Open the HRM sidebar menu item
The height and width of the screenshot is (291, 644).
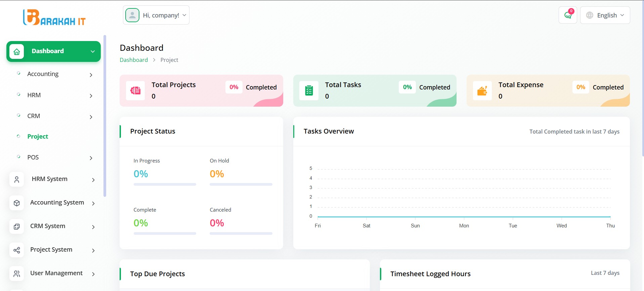(x=34, y=95)
